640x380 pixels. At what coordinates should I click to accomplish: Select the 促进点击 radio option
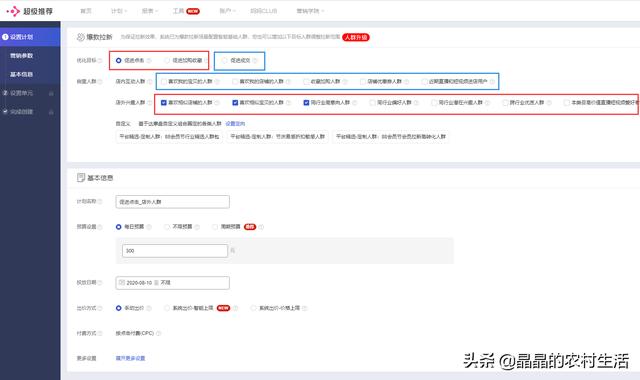point(118,60)
